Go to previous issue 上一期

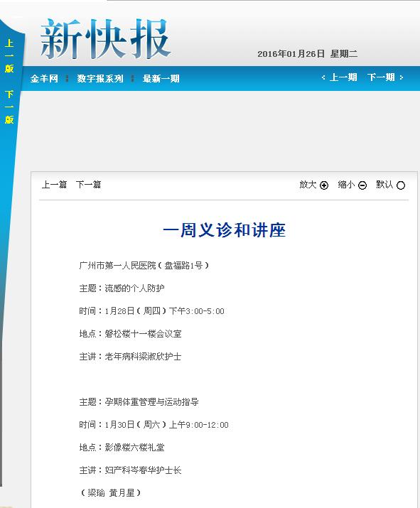pyautogui.click(x=343, y=77)
